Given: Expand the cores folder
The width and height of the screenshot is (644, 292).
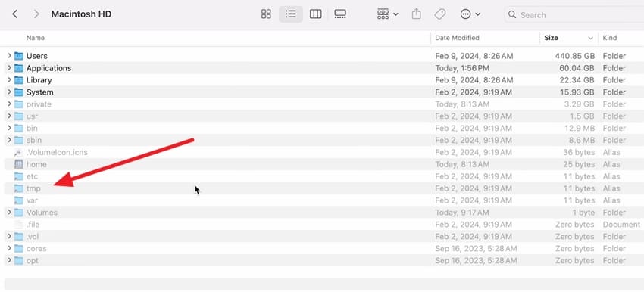Looking at the screenshot, I should click(9, 248).
